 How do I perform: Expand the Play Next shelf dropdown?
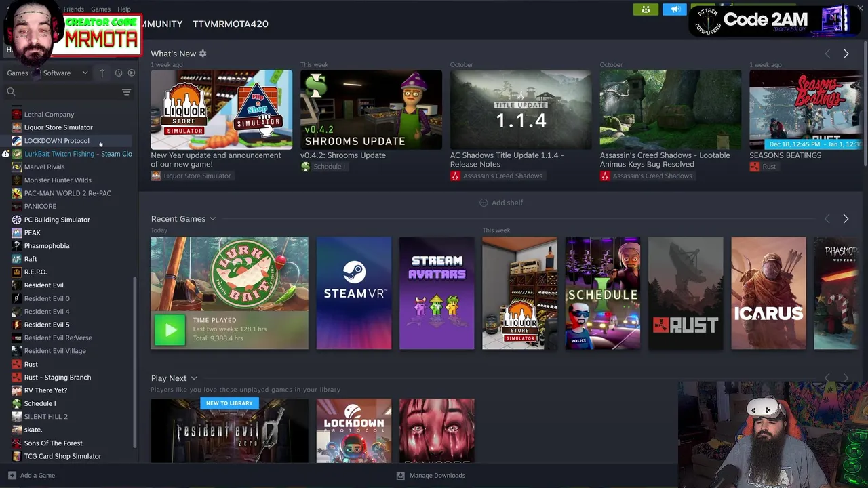[x=193, y=378]
